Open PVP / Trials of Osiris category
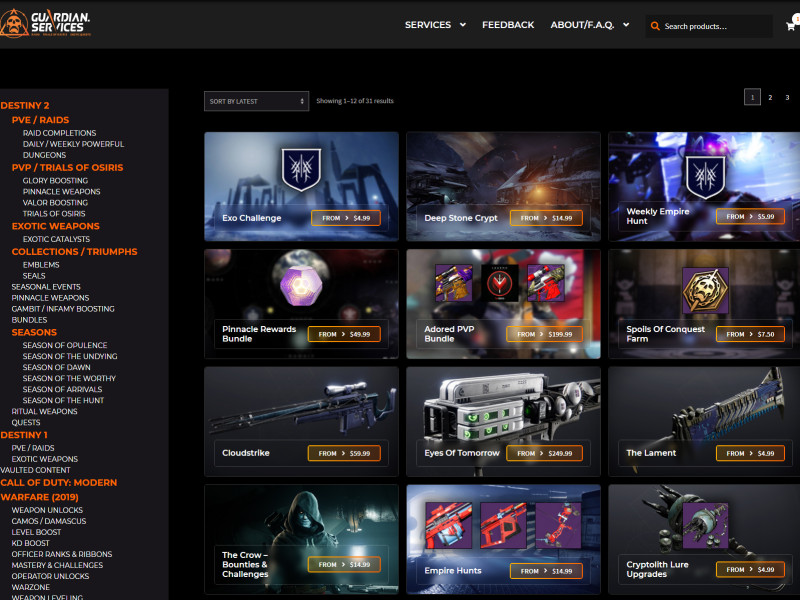Viewport: 800px width, 600px height. pyautogui.click(x=67, y=167)
